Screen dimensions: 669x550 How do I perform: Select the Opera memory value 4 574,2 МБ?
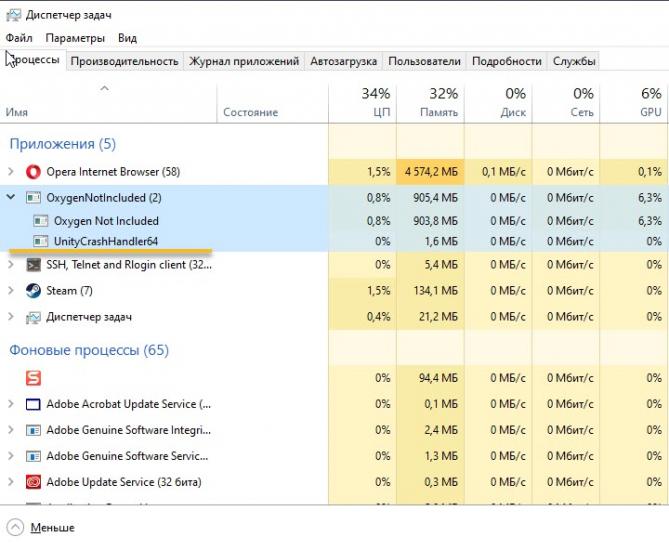pyautogui.click(x=431, y=172)
